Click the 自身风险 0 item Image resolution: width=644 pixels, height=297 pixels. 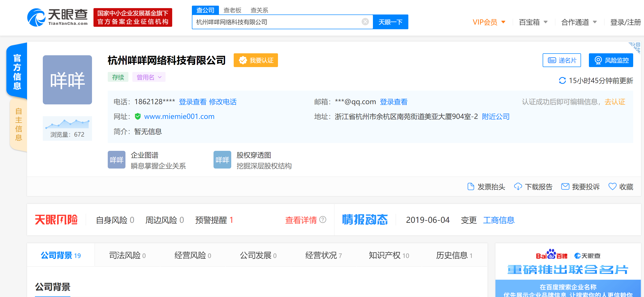115,220
